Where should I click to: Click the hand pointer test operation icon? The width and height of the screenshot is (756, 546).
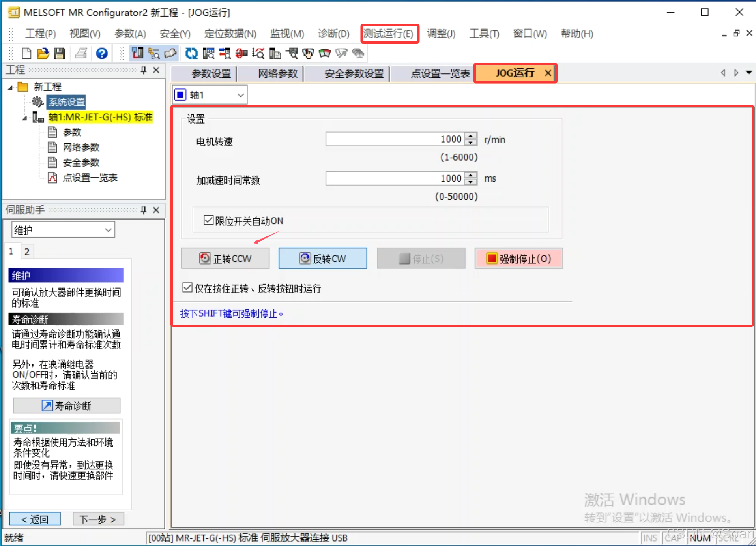pyautogui.click(x=308, y=53)
